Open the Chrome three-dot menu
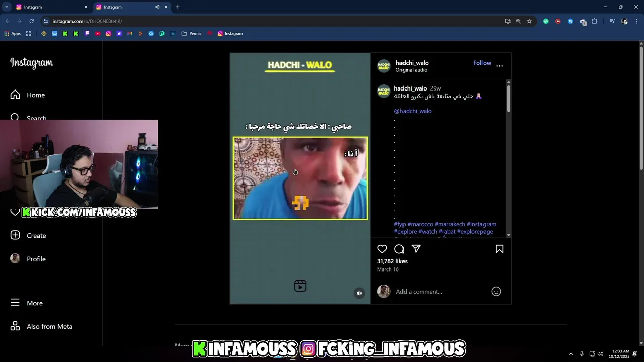 [637, 21]
